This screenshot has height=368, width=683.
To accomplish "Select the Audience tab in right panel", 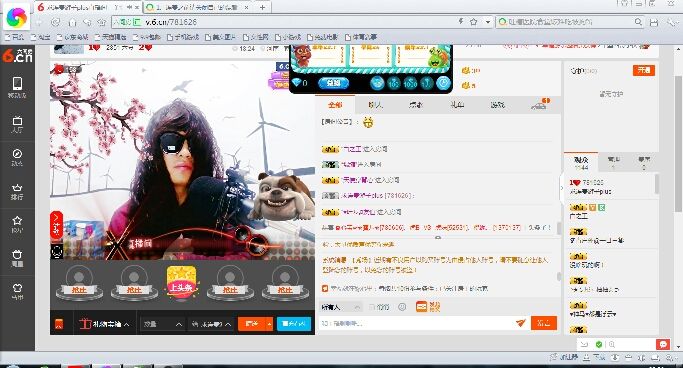I will point(581,163).
